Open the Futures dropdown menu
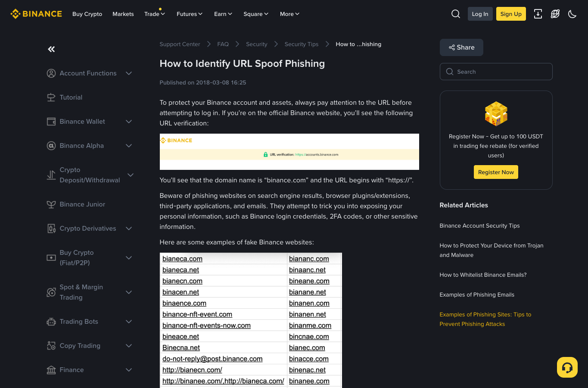The image size is (588, 388). point(190,14)
